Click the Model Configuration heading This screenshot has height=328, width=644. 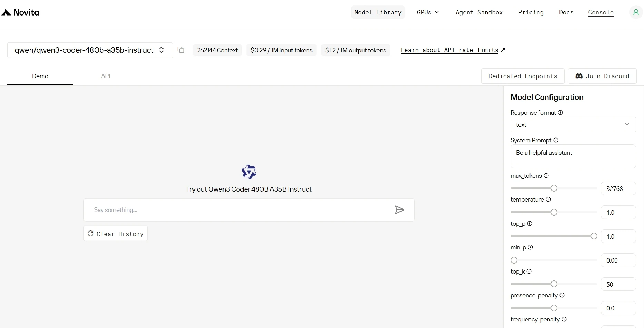(547, 98)
